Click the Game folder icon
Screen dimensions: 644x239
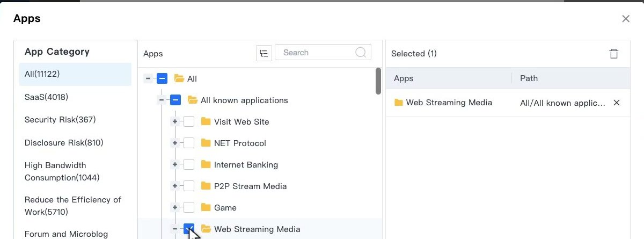(206, 207)
